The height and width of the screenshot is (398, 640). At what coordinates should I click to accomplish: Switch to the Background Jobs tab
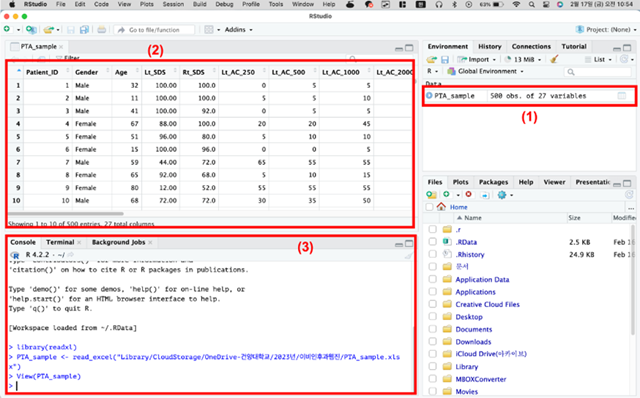118,242
